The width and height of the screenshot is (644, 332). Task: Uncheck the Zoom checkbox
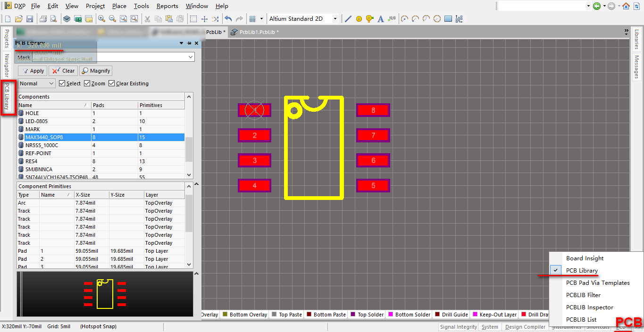point(87,83)
